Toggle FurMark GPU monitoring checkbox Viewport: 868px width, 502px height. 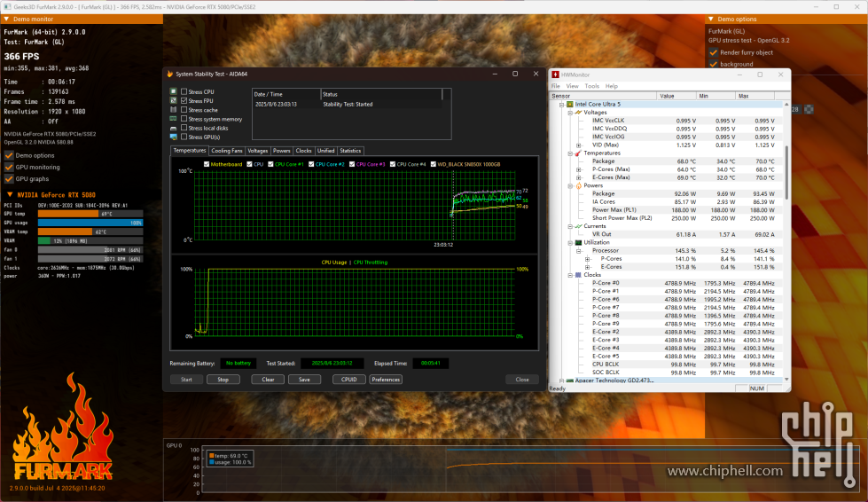coord(9,167)
